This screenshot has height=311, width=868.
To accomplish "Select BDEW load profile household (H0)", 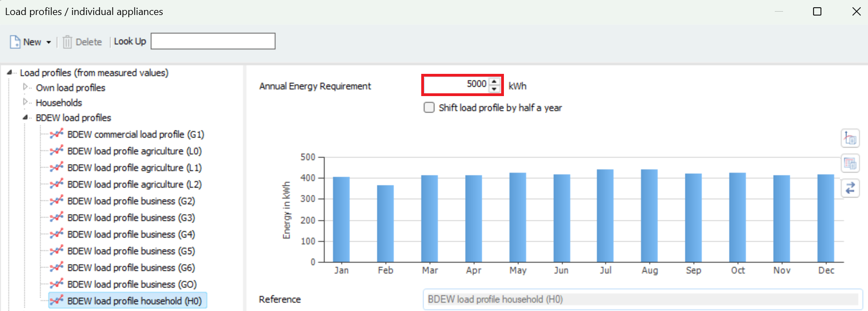I will (134, 301).
